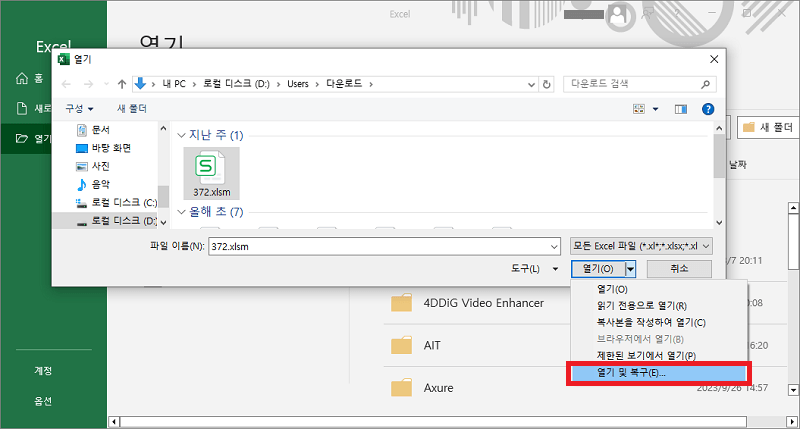Go up one folder level with the arrow
The image size is (800, 429).
tap(121, 84)
